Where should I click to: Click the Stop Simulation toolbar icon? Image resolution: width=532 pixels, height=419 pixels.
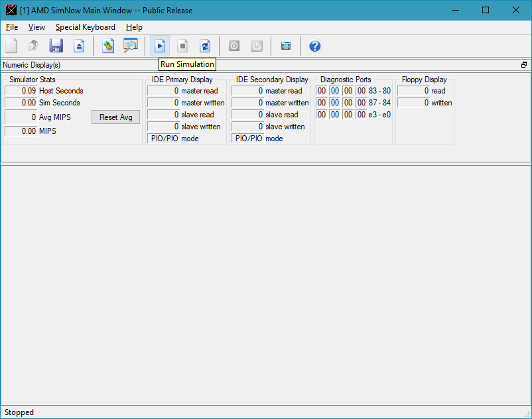[182, 46]
